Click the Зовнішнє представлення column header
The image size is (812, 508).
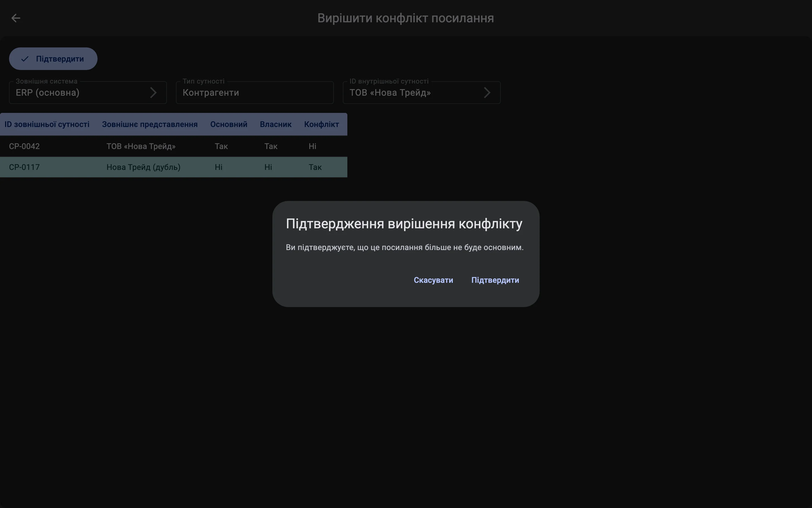(150, 125)
